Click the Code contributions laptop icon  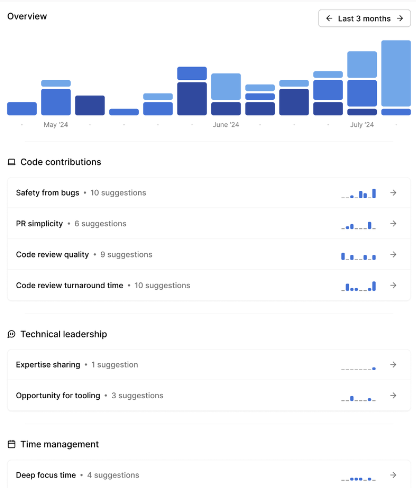(12, 162)
